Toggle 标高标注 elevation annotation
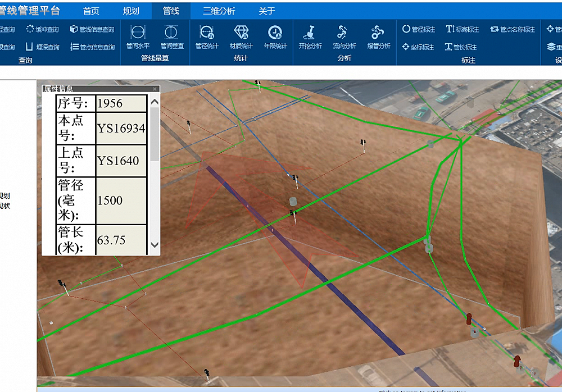Viewport: 562px width, 392px height. 462,29
